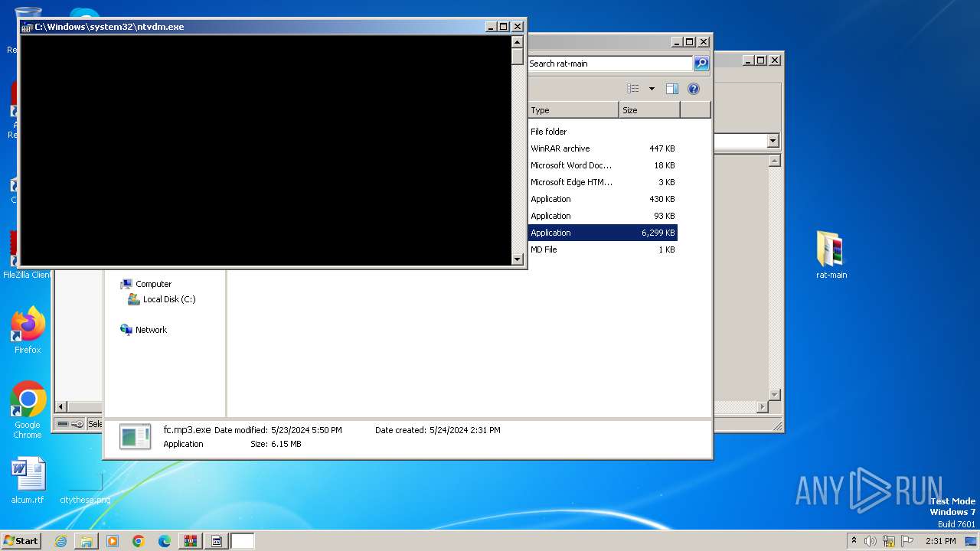Switch to ntvdm taskbar button

coord(217,541)
